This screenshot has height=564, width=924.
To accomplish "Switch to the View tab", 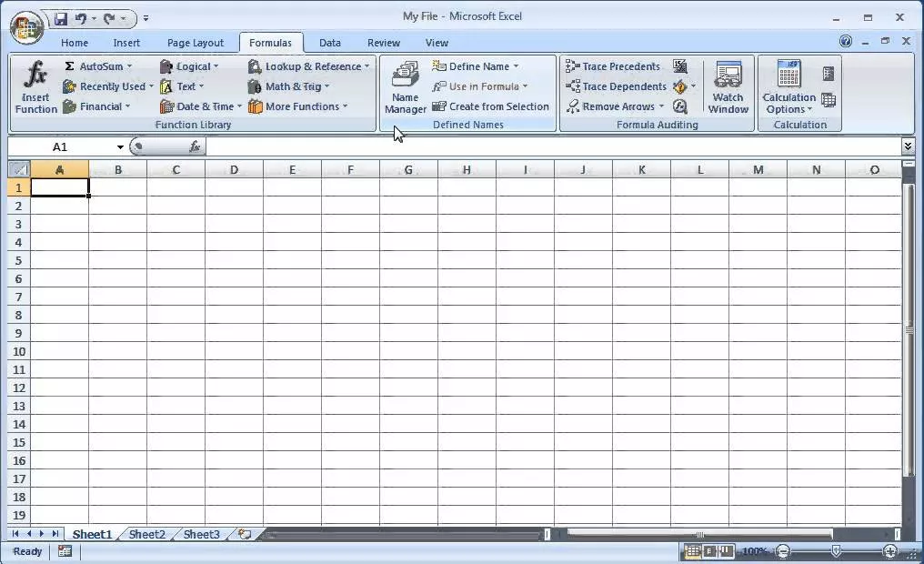I will click(437, 43).
